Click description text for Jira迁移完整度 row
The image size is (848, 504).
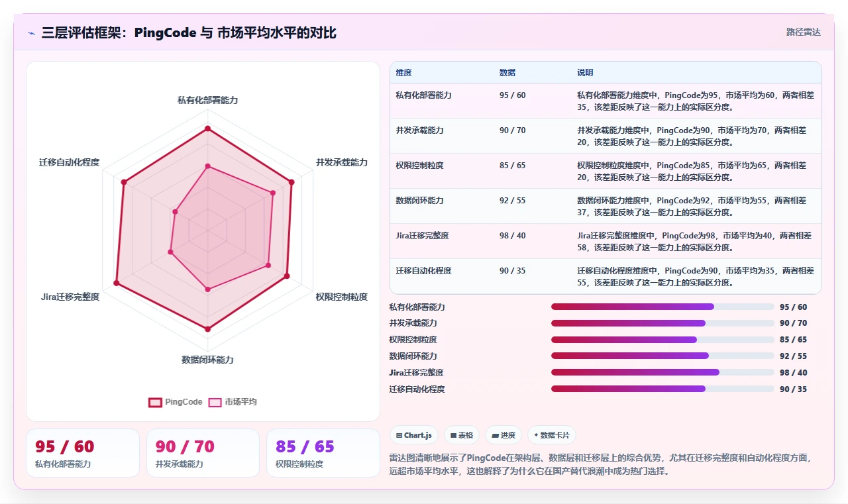pyautogui.click(x=695, y=241)
